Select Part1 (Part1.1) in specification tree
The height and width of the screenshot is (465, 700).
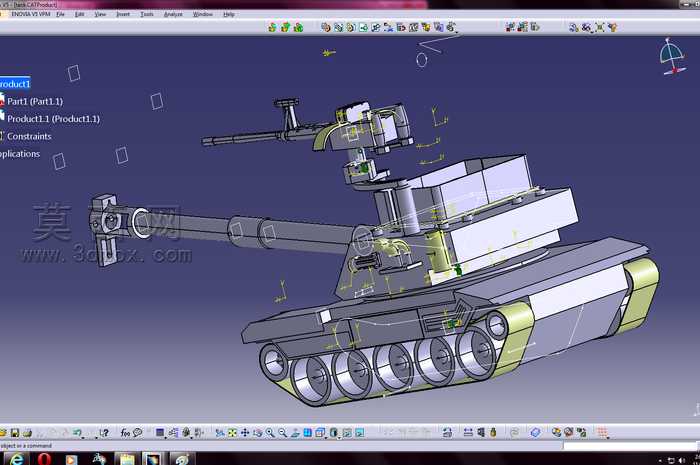(x=35, y=101)
